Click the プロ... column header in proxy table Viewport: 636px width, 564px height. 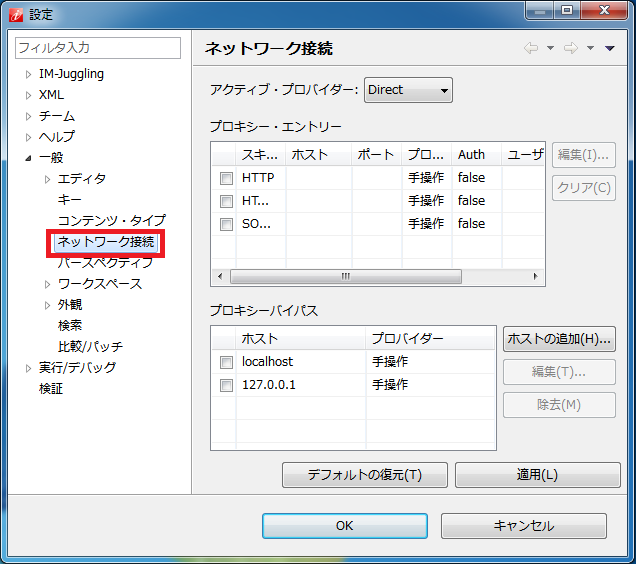click(427, 155)
